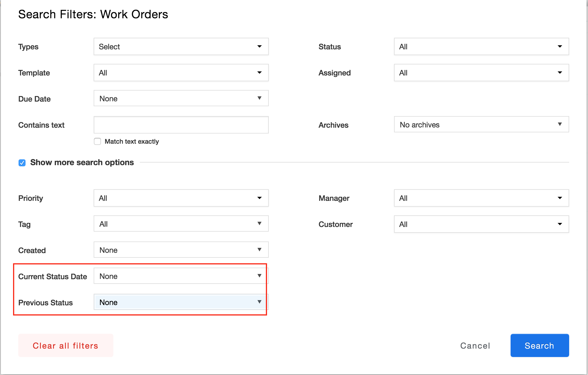Image resolution: width=588 pixels, height=375 pixels.
Task: Expand the Previous Status dropdown
Action: (181, 302)
